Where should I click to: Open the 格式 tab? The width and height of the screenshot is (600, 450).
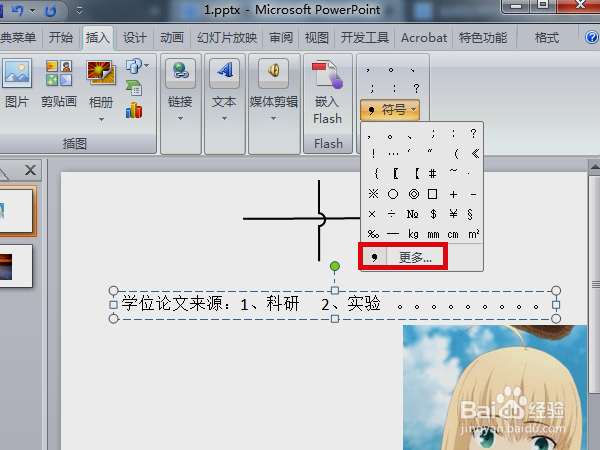click(546, 38)
